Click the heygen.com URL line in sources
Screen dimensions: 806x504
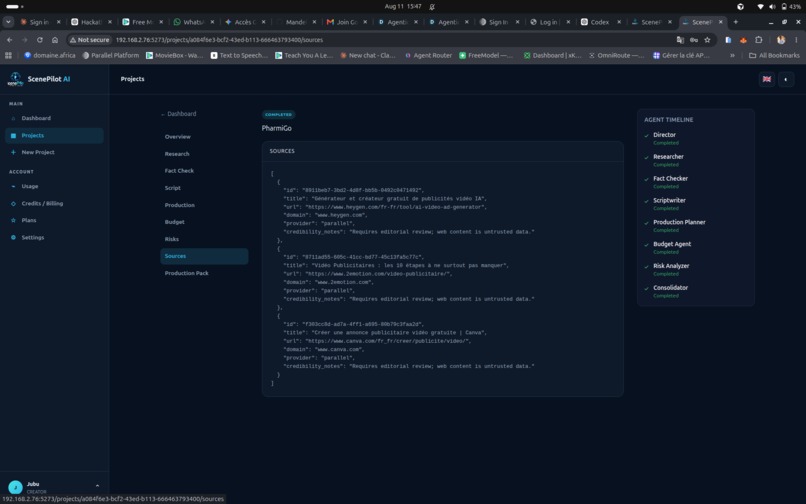(385, 207)
